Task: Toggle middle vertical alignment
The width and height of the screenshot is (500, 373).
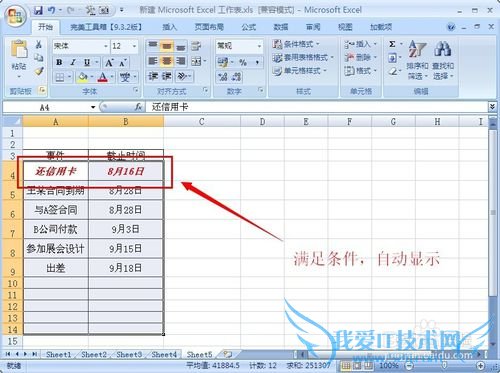Action: pos(167,46)
